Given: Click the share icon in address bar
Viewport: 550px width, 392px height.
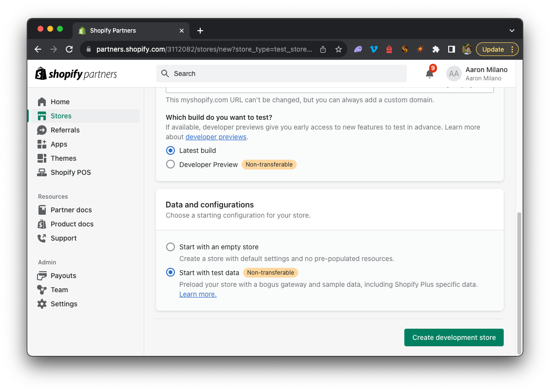Looking at the screenshot, I should (x=323, y=50).
